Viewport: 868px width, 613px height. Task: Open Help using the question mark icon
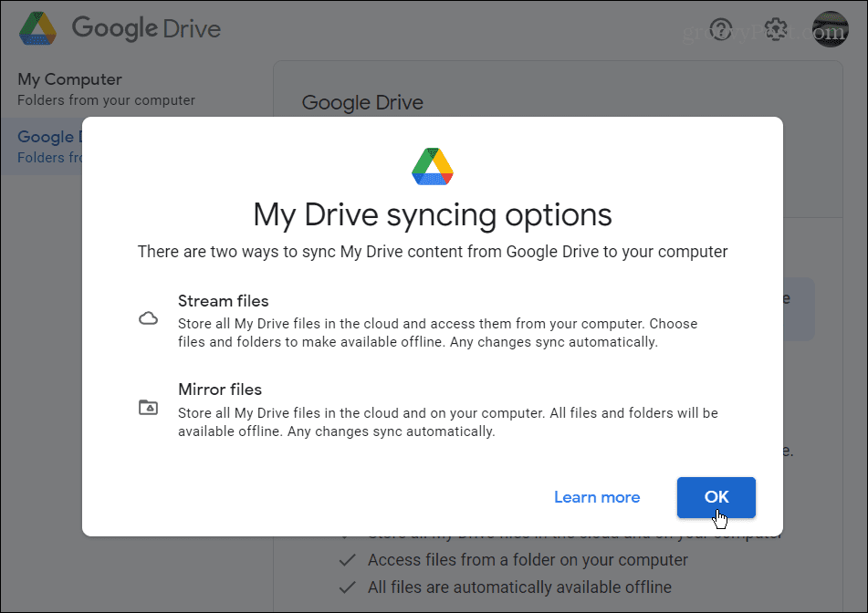click(720, 29)
